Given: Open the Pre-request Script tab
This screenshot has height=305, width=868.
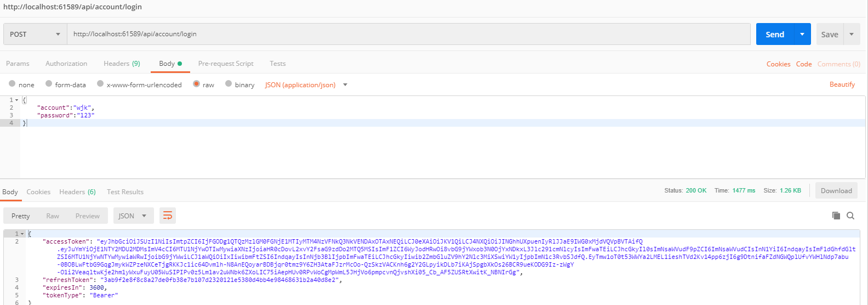Looking at the screenshot, I should [x=226, y=64].
